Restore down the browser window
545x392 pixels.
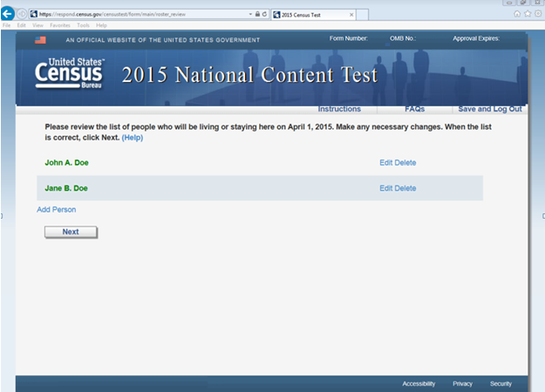tap(523, 3)
